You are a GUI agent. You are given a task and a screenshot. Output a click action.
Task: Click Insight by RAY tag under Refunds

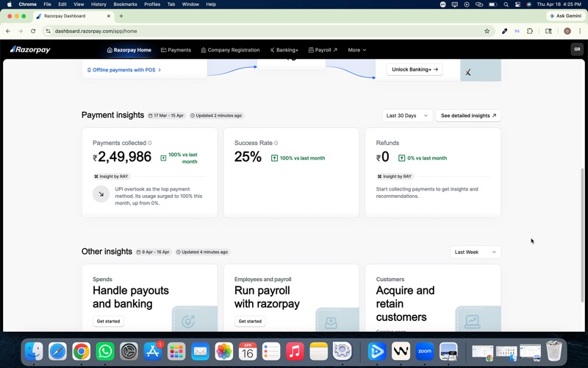[395, 176]
